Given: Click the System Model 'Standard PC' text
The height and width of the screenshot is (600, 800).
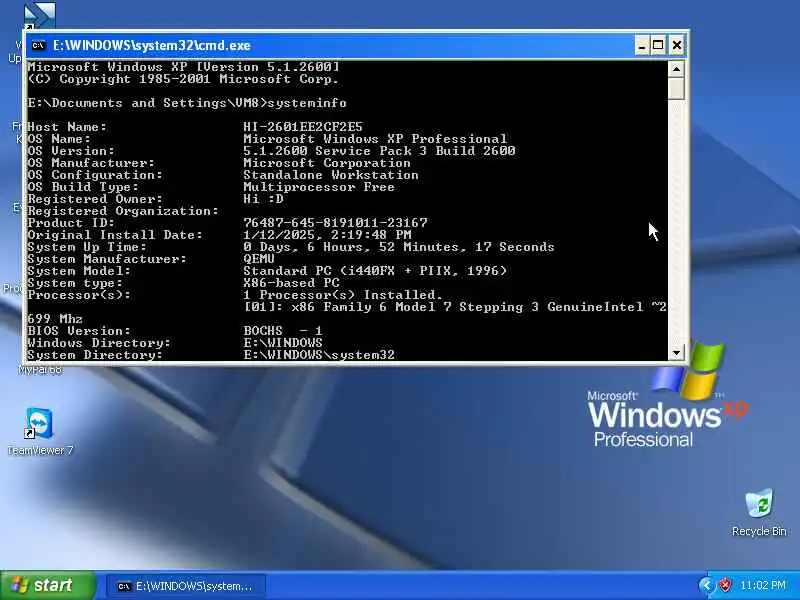Looking at the screenshot, I should click(375, 270).
